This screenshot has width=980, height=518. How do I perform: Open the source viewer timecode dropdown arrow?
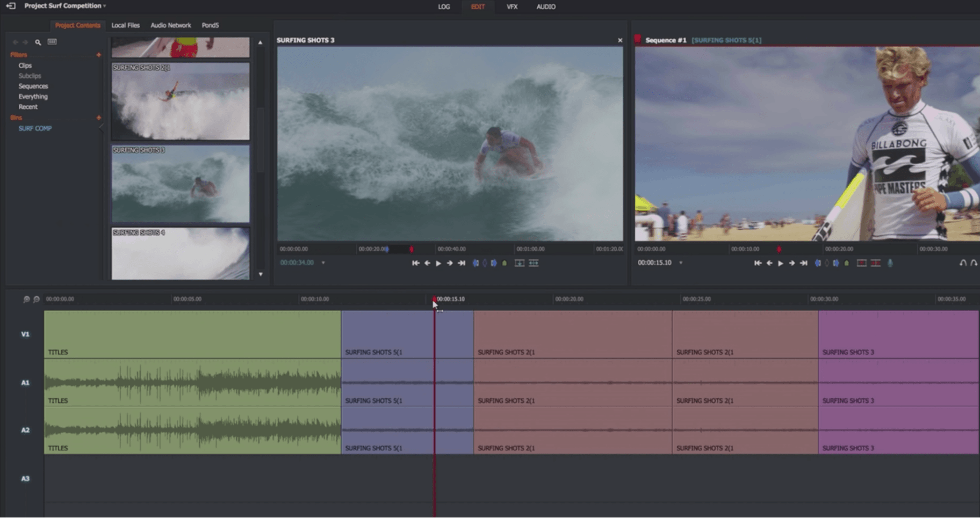click(323, 263)
